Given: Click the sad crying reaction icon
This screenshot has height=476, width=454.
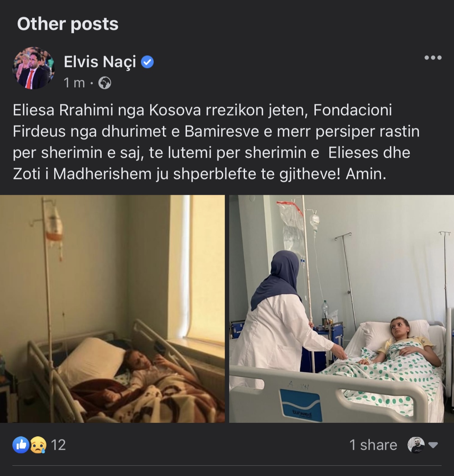Looking at the screenshot, I should [x=38, y=445].
